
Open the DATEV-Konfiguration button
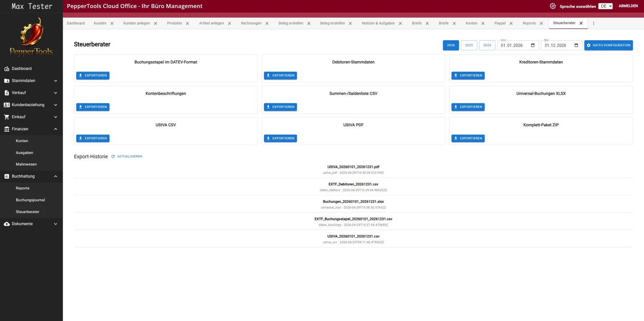[x=609, y=45]
